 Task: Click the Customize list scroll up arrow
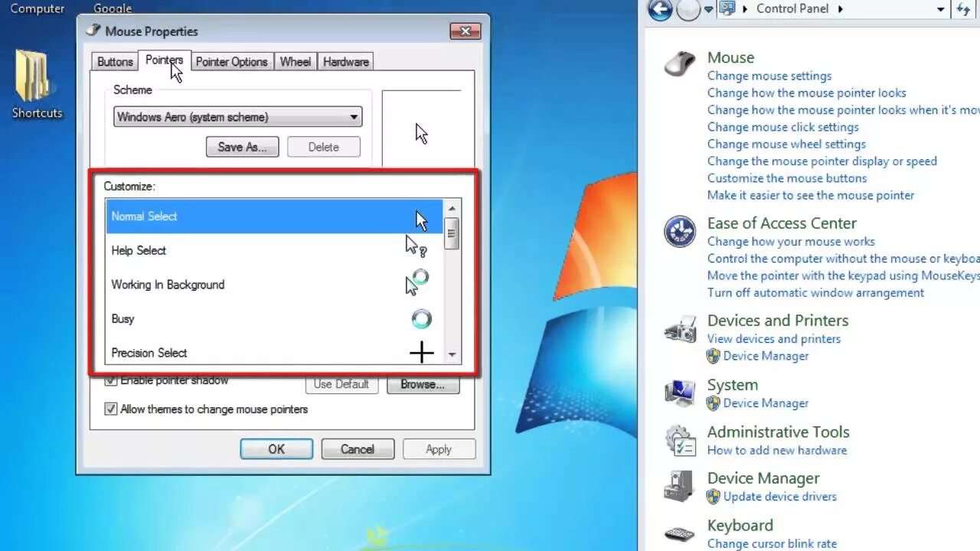tap(452, 208)
